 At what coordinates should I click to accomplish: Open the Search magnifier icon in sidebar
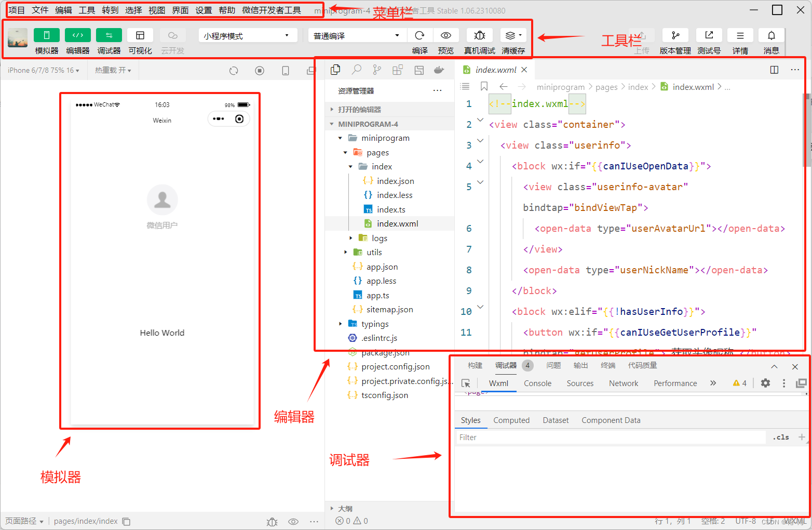point(357,70)
